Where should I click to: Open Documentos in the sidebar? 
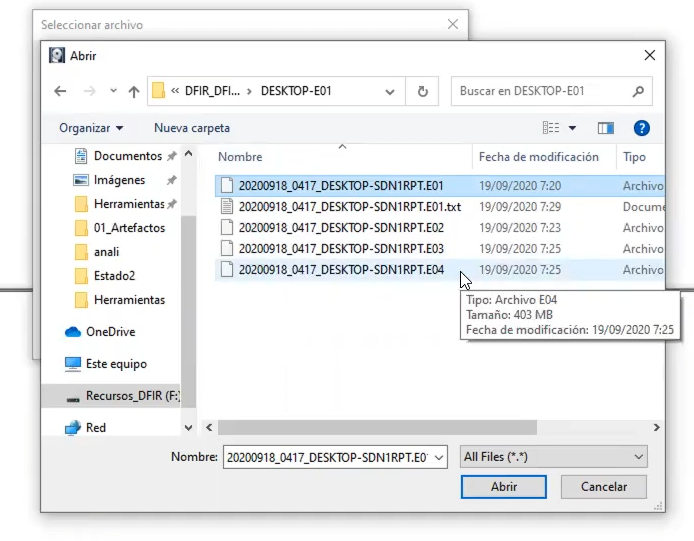(128, 156)
